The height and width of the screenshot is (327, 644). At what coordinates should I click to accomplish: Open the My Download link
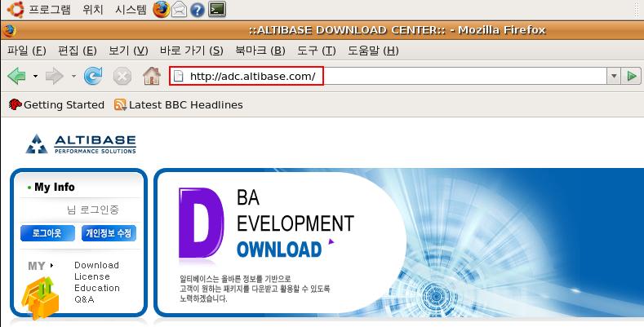click(x=96, y=265)
